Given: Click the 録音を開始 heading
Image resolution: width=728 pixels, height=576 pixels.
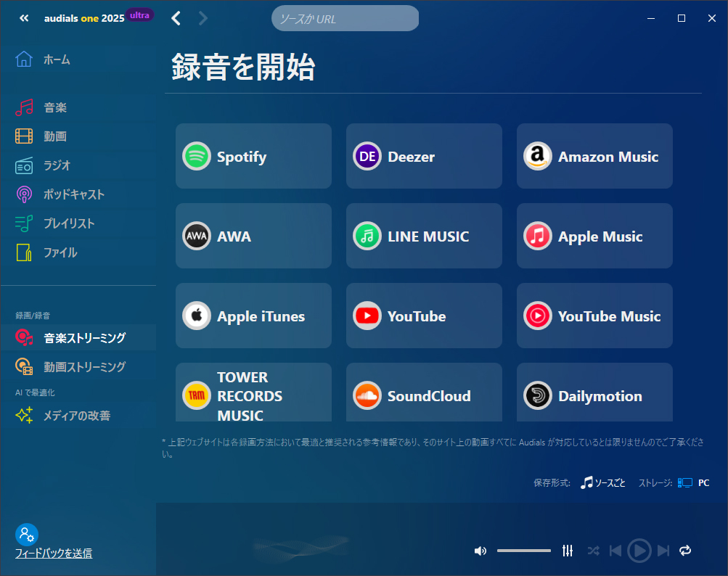Looking at the screenshot, I should 243,67.
